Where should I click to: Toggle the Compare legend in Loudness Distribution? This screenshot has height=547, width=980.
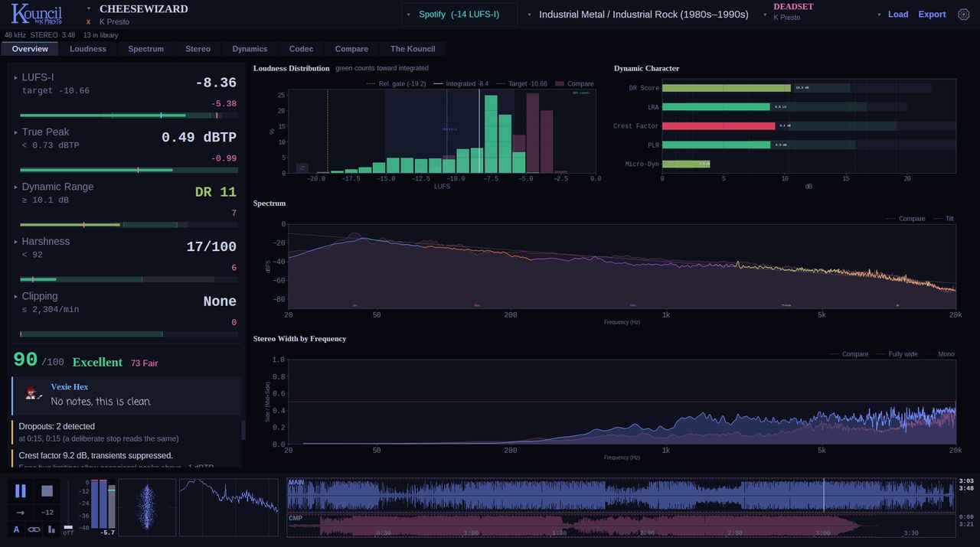coord(574,84)
